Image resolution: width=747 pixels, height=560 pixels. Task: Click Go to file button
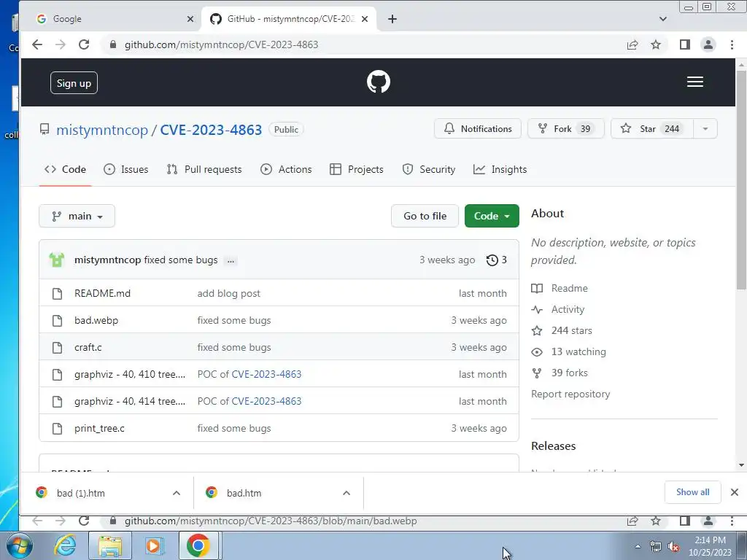[425, 216]
